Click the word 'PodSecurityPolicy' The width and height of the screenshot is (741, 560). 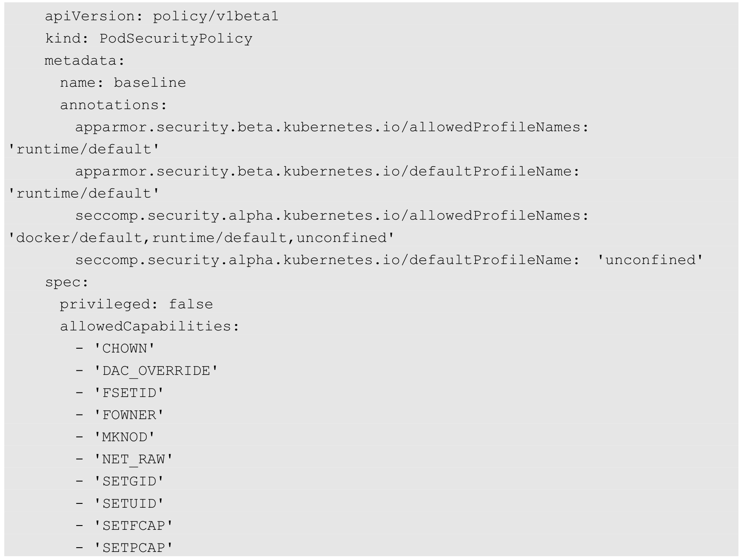pos(176,39)
